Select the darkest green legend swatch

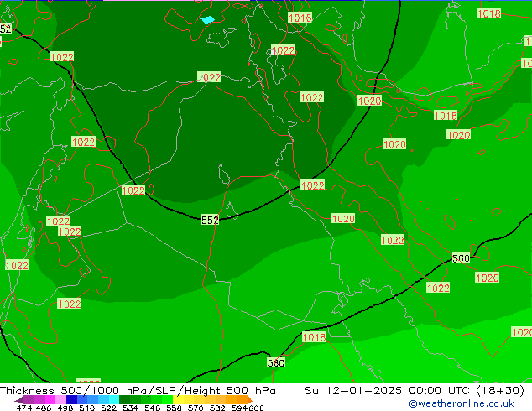[x=124, y=399]
